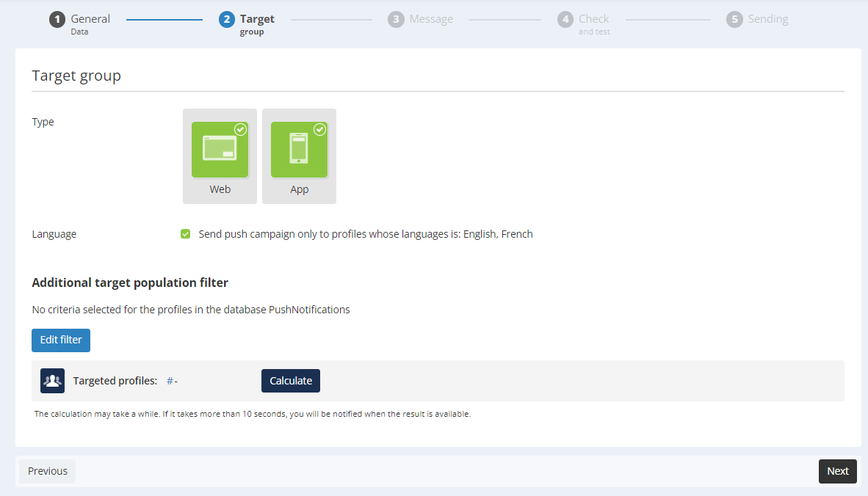Click the calculation time notice text
868x496 pixels.
[x=253, y=414]
